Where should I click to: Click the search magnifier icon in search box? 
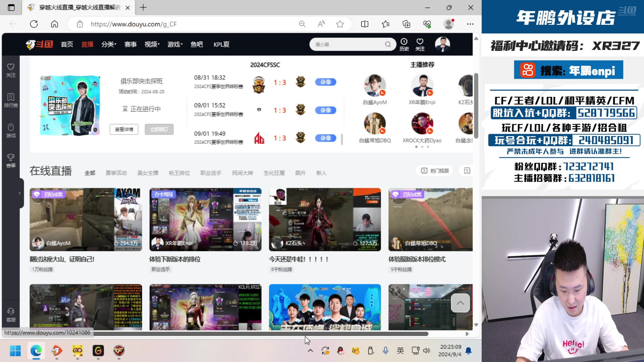(388, 44)
